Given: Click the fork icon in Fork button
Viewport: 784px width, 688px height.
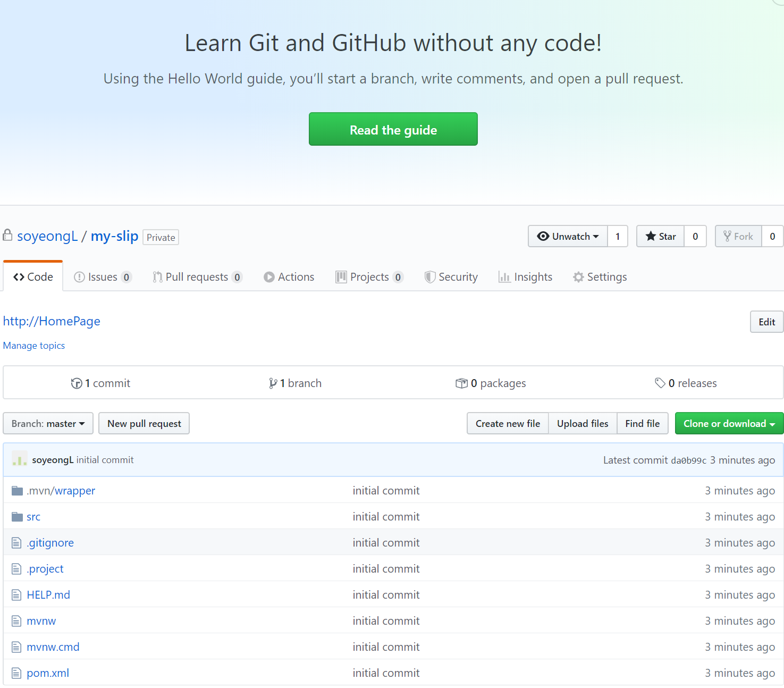Looking at the screenshot, I should pos(727,236).
